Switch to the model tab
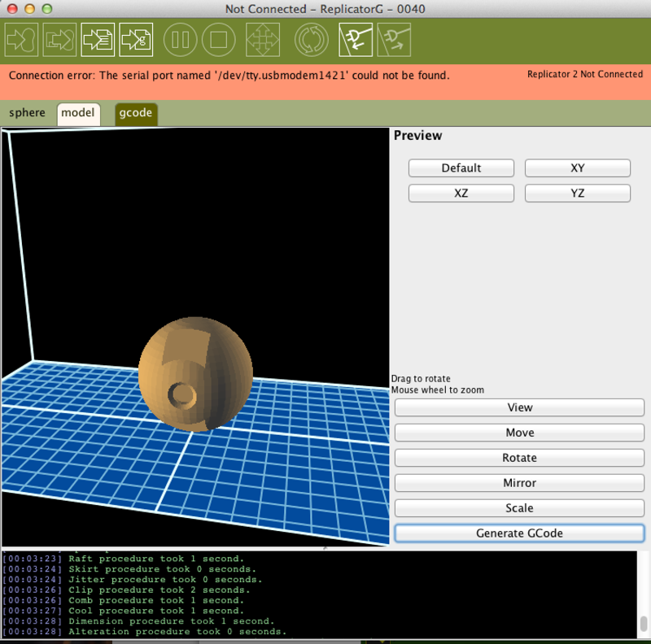The width and height of the screenshot is (651, 644). pyautogui.click(x=78, y=113)
